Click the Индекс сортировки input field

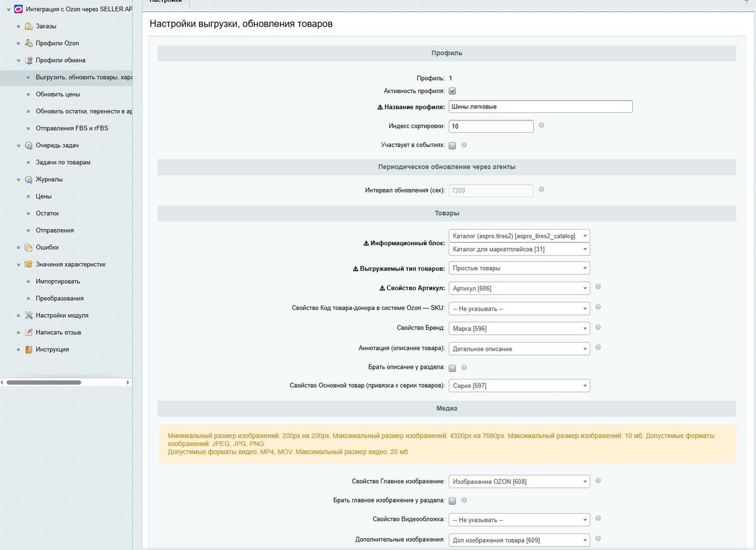coord(491,126)
